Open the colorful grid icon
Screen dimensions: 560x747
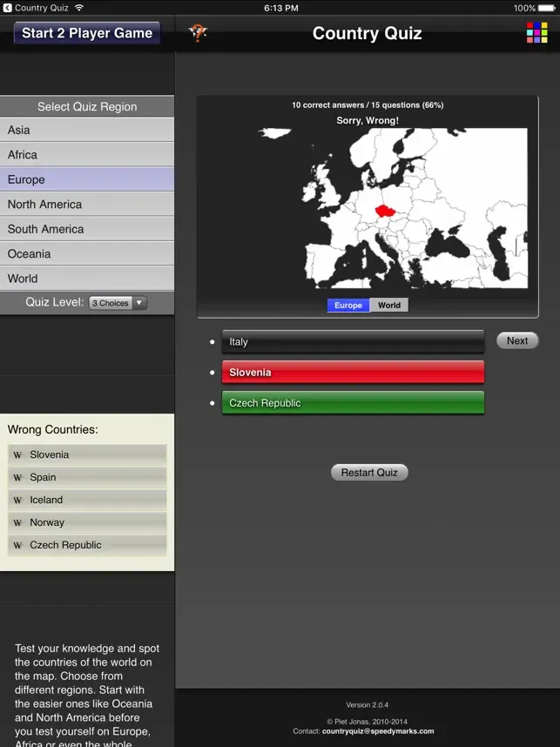coord(536,32)
